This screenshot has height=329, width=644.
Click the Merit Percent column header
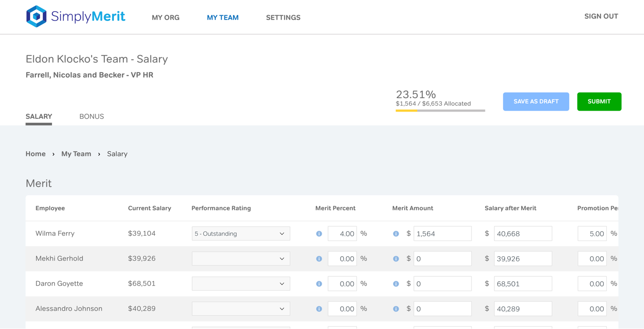(x=336, y=208)
